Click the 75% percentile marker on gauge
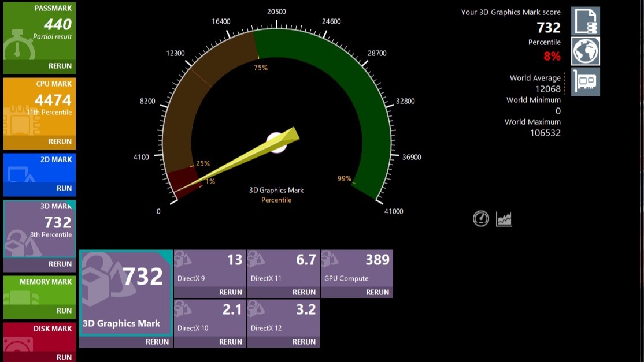The width and height of the screenshot is (644, 362). (260, 68)
